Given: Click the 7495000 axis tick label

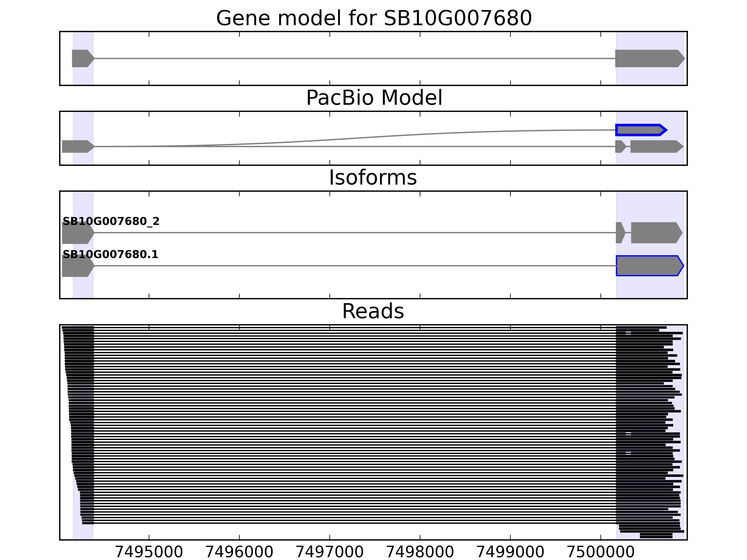Looking at the screenshot, I should pyautogui.click(x=149, y=552).
